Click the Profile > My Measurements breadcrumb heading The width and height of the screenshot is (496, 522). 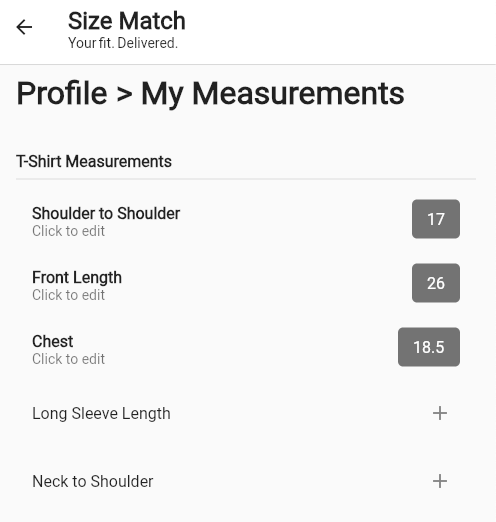[x=210, y=94]
